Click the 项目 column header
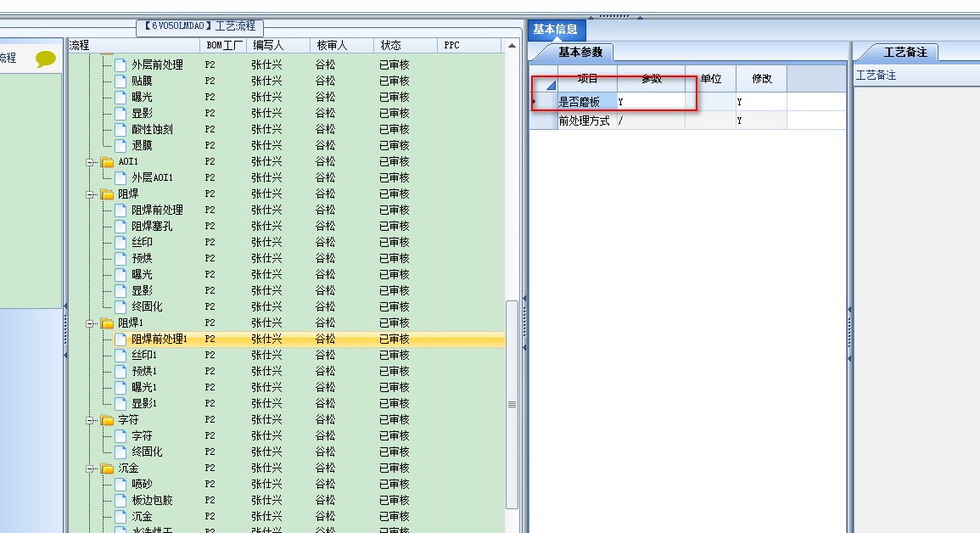This screenshot has height=533, width=980. pos(587,79)
